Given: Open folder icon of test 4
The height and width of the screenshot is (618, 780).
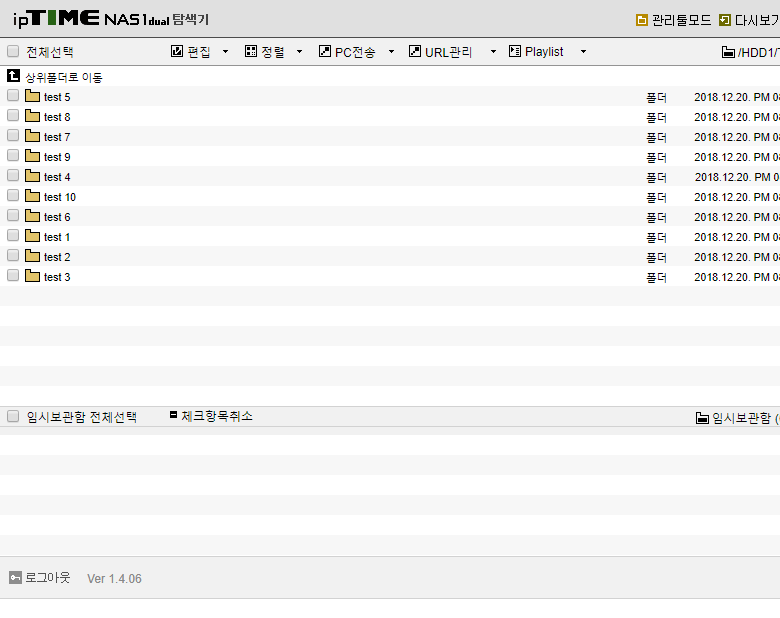Looking at the screenshot, I should point(32,175).
